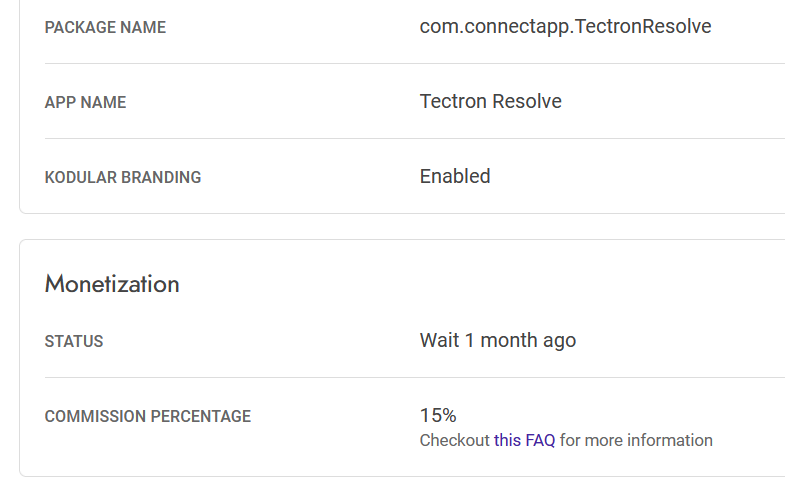Click the Enabled branding value
785x477 pixels.
coord(455,177)
